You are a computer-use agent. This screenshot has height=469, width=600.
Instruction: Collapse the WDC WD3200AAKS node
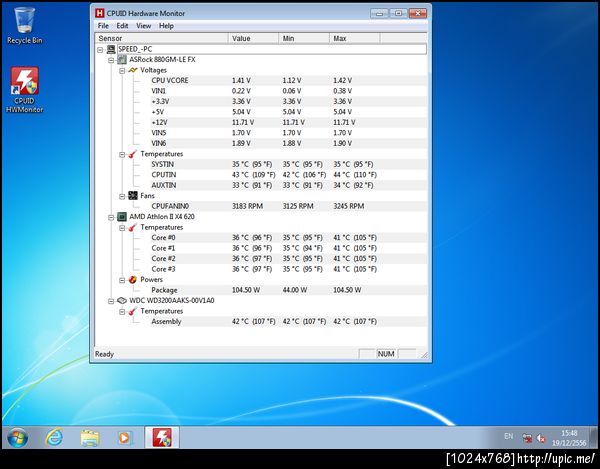(x=111, y=301)
